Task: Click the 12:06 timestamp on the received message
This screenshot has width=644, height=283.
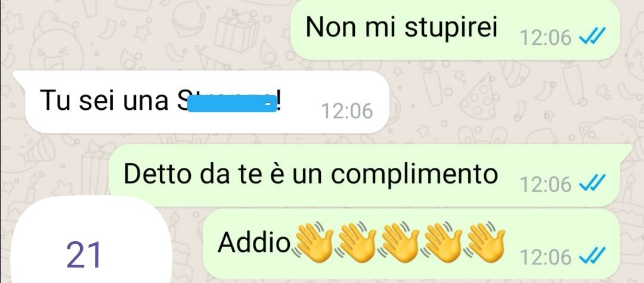Action: coord(347,112)
